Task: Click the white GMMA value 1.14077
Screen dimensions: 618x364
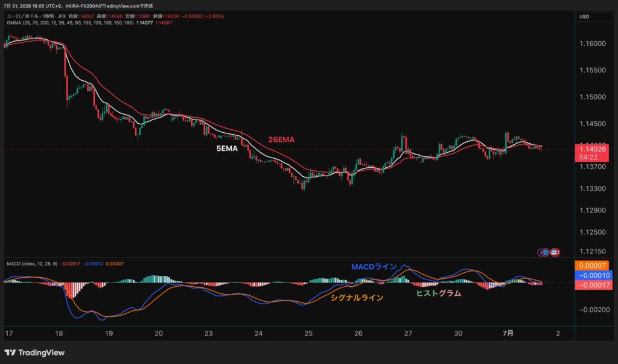Action: tap(145, 23)
